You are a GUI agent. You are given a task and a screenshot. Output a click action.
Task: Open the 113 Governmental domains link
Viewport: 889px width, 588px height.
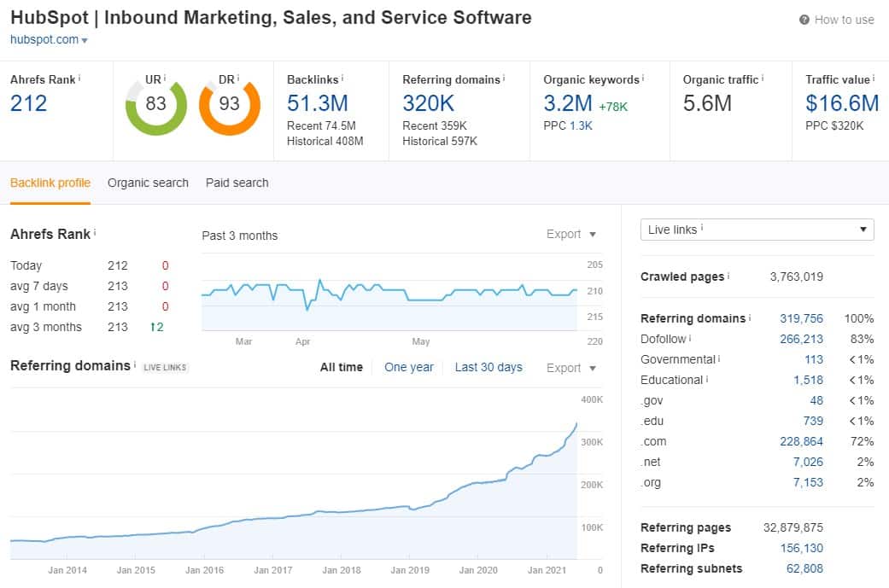click(814, 359)
